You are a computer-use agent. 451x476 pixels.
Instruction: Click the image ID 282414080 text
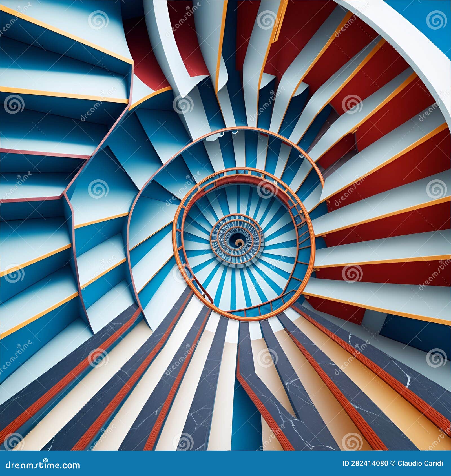pos(365,463)
